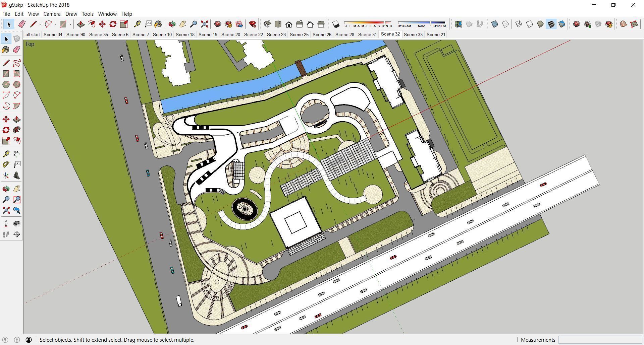
Task: Toggle Shadows display button
Action: coord(336,24)
